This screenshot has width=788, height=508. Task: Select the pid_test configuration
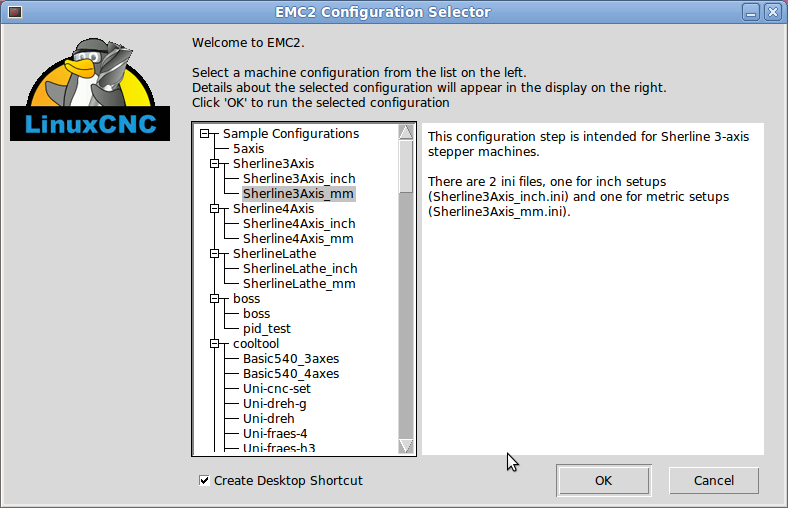click(267, 329)
